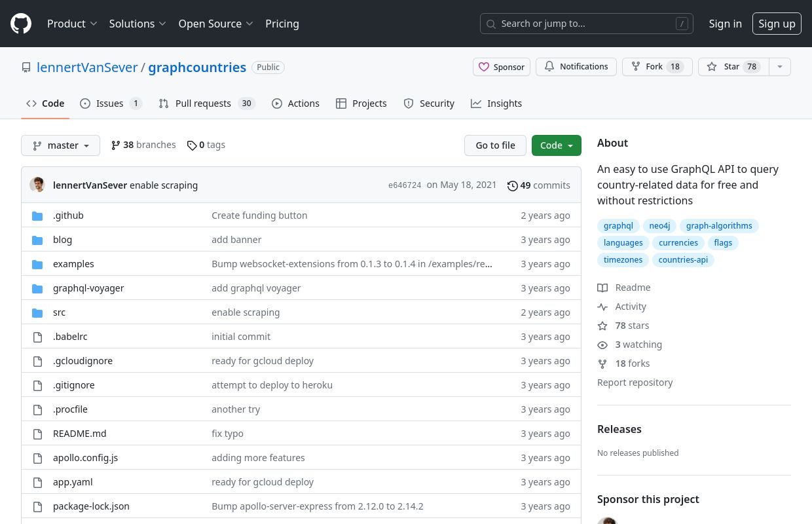Click the folder icon for src
This screenshot has height=524, width=812.
pos(37,312)
